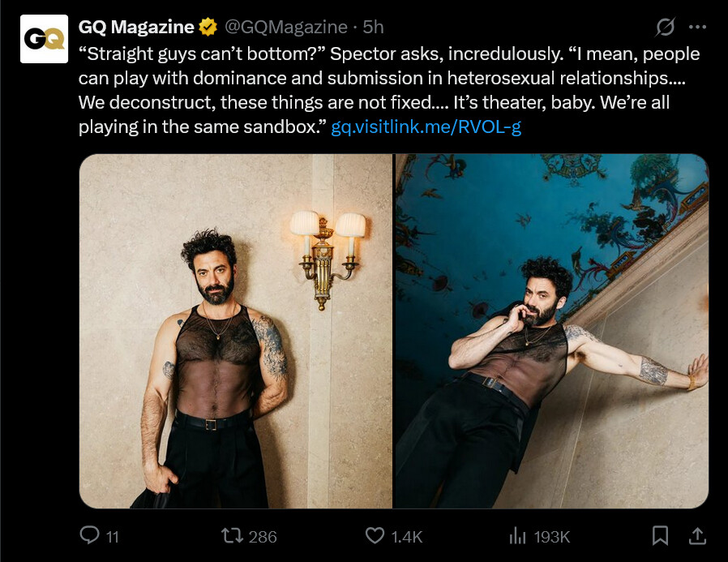Bookmark this tweet
The image size is (728, 562).
click(x=660, y=535)
